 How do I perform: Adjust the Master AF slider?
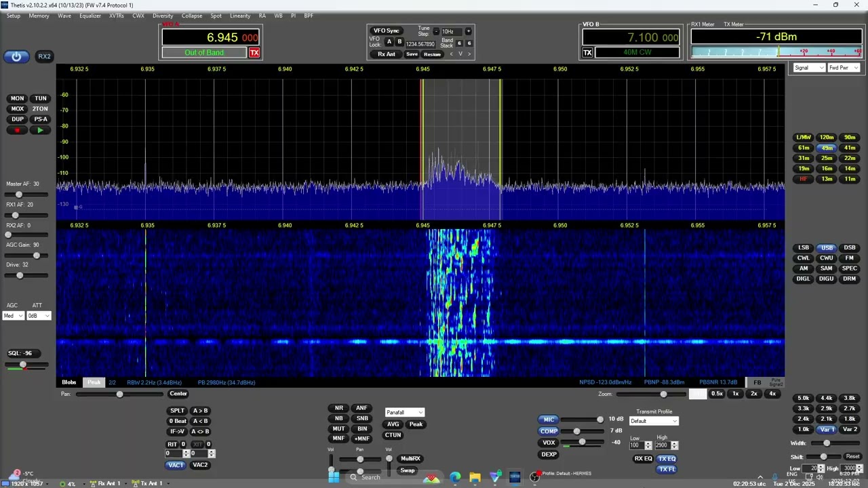tap(26, 195)
